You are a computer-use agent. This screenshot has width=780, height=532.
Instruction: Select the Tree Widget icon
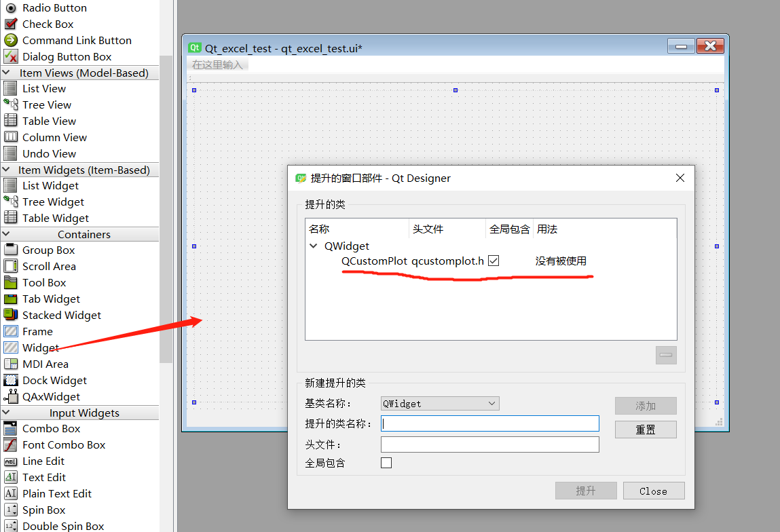[x=10, y=202]
